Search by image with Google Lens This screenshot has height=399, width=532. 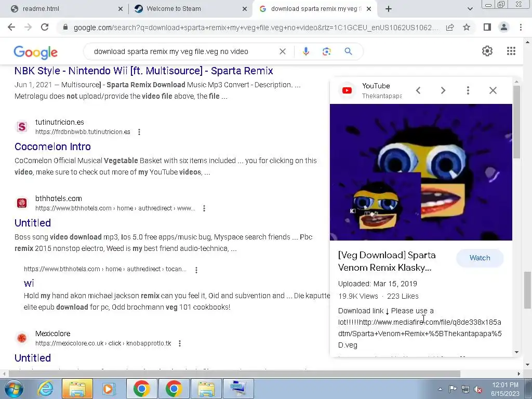[326, 51]
